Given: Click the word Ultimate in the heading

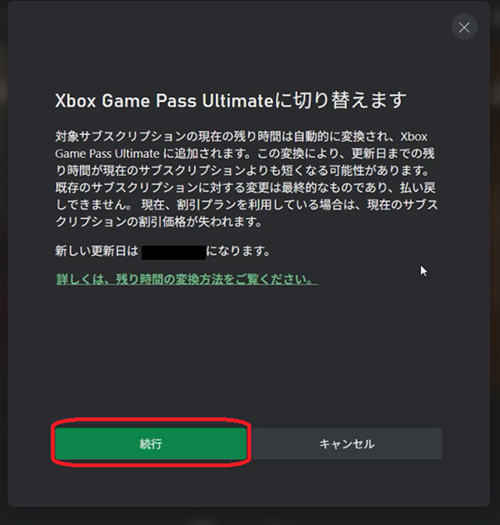Looking at the screenshot, I should coord(238,100).
